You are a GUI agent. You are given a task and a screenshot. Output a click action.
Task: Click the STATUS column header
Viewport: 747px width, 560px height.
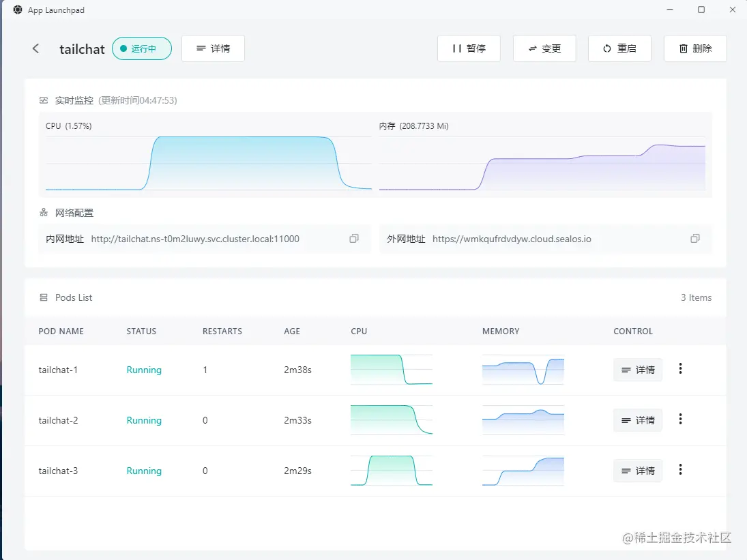coord(141,331)
